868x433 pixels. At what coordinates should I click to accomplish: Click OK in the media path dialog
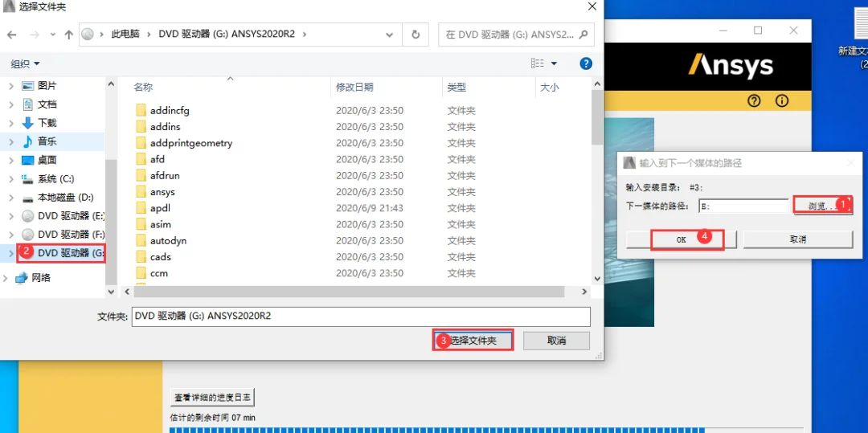pyautogui.click(x=682, y=239)
